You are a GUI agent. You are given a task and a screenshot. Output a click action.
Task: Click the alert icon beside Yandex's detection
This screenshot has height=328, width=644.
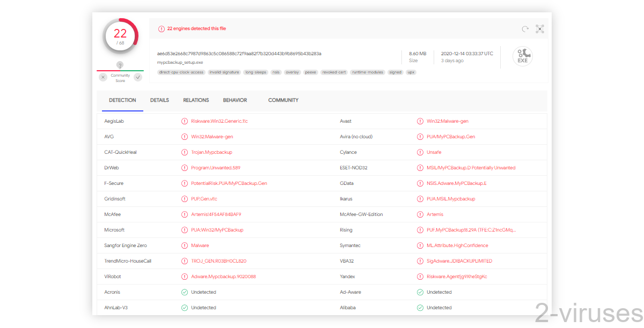[420, 277]
